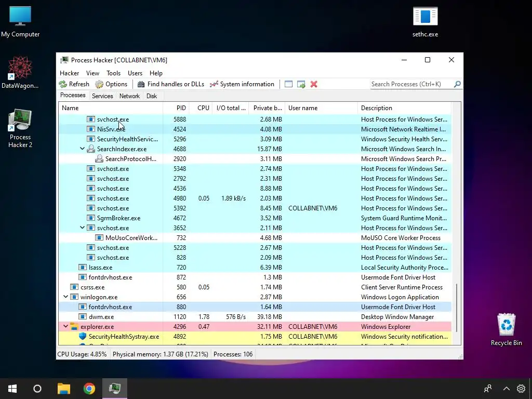
Task: Open Find handles or DLLs
Action: 170,84
